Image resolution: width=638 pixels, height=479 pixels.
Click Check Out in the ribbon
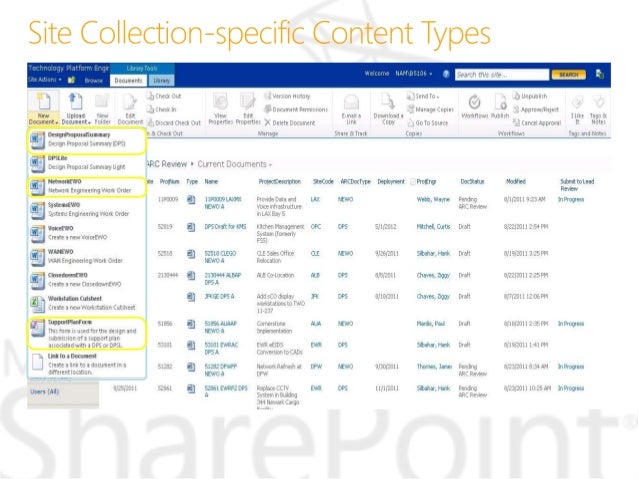coord(164,96)
